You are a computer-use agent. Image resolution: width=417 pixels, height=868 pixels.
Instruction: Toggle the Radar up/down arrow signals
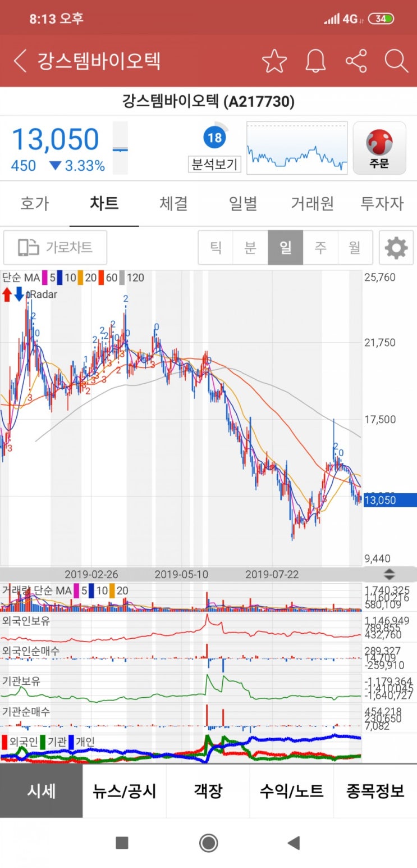[x=13, y=294]
